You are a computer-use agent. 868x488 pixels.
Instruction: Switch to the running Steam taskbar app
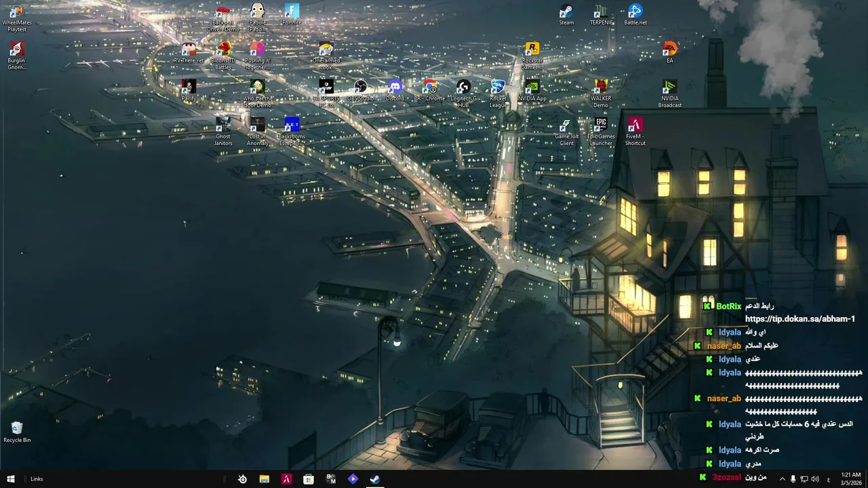point(375,479)
